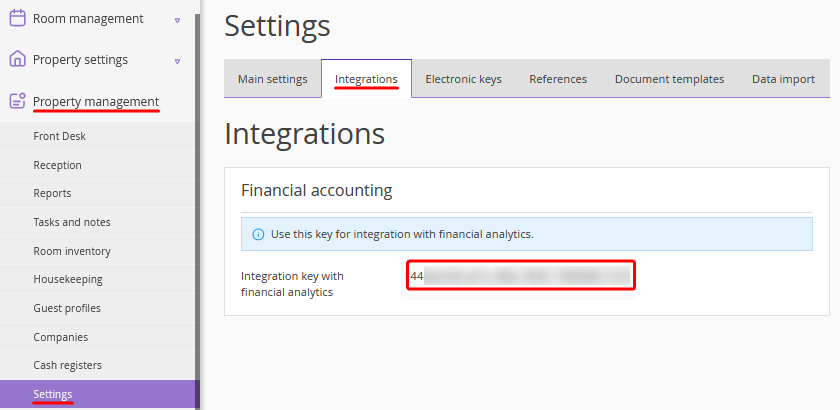Screen dimensions: 840x410
Task: Go to Housekeeping in sidebar
Action: (67, 279)
